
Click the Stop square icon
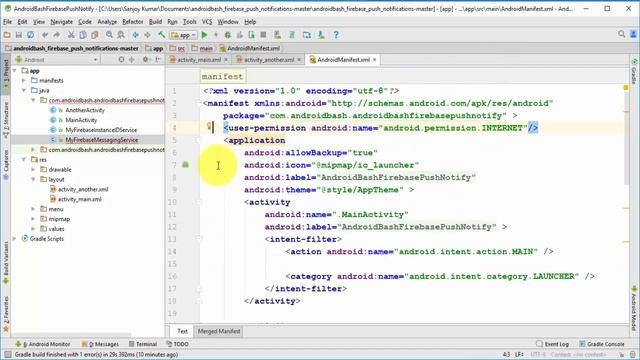point(263,35)
